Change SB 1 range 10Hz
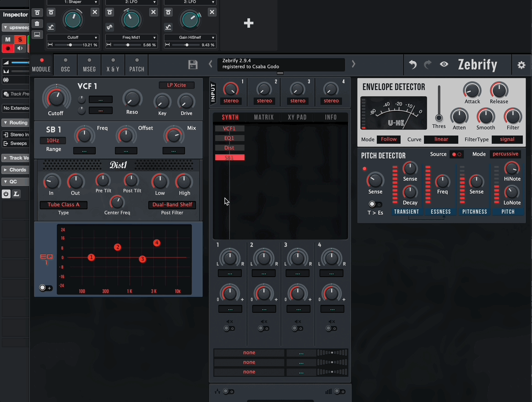Screen dimensions: 532x402 [x=53, y=141]
